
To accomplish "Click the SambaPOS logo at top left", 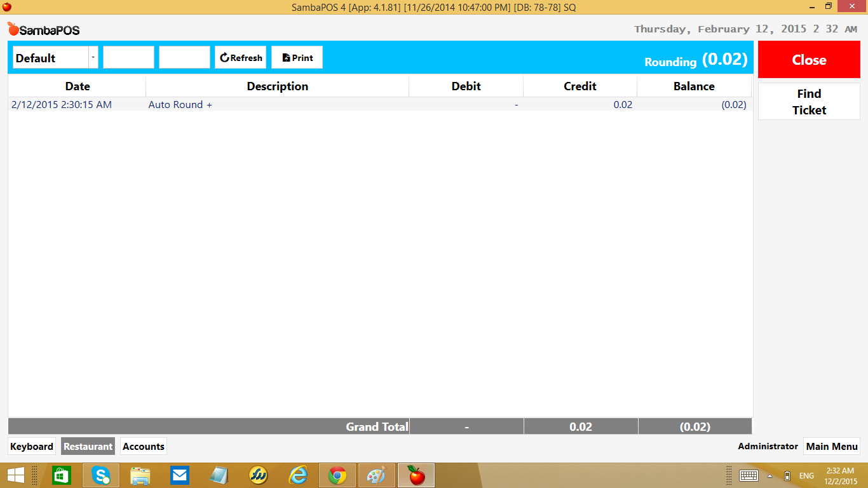I will coord(43,29).
